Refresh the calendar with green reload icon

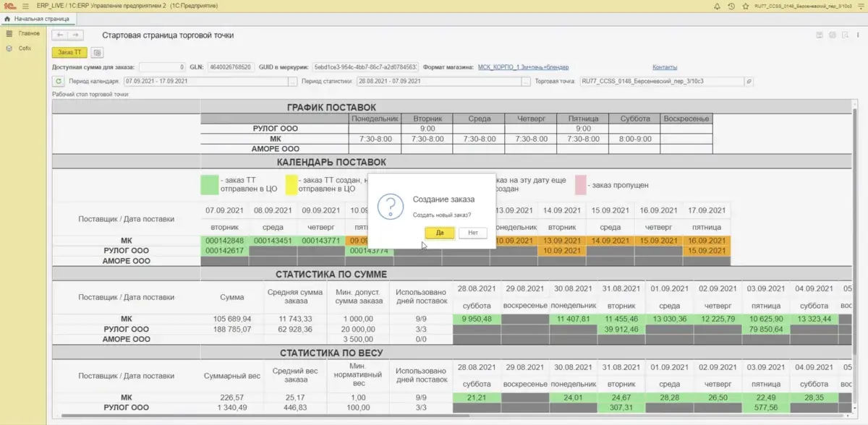(59, 81)
